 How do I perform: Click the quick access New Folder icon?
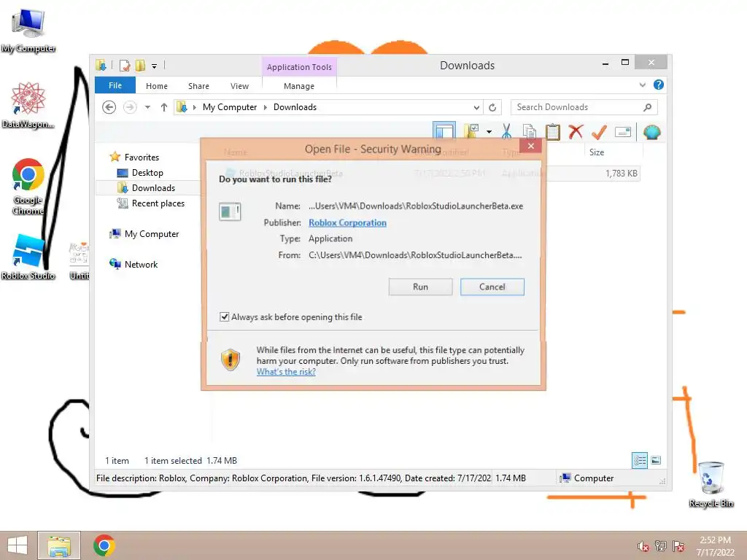(x=140, y=65)
